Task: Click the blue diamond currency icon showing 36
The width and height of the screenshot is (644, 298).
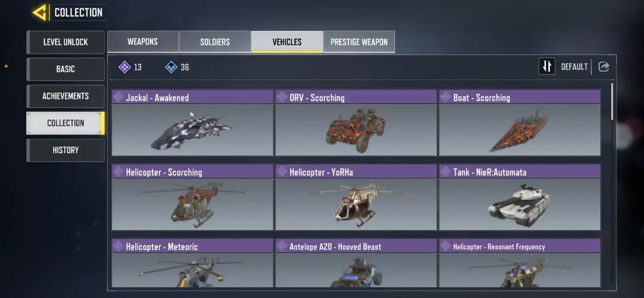Action: coord(171,67)
